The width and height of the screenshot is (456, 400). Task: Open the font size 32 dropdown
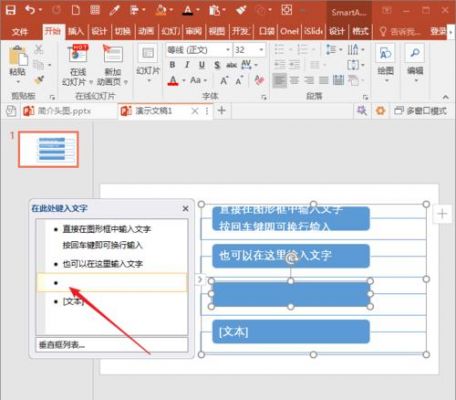point(261,50)
